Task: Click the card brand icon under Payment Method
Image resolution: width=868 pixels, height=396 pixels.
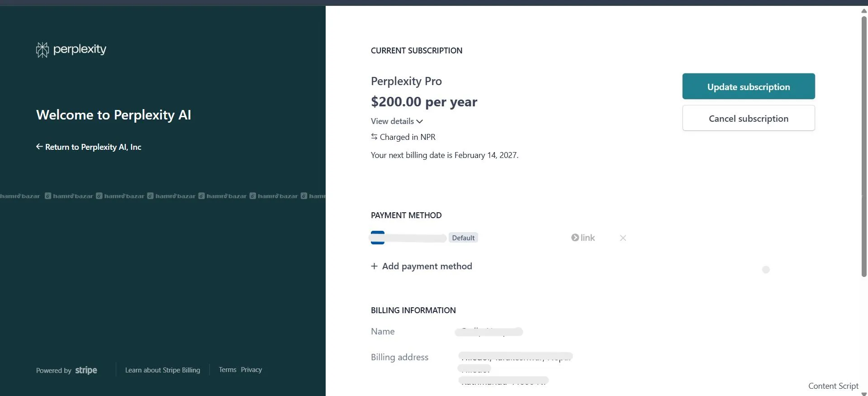Action: pos(378,238)
